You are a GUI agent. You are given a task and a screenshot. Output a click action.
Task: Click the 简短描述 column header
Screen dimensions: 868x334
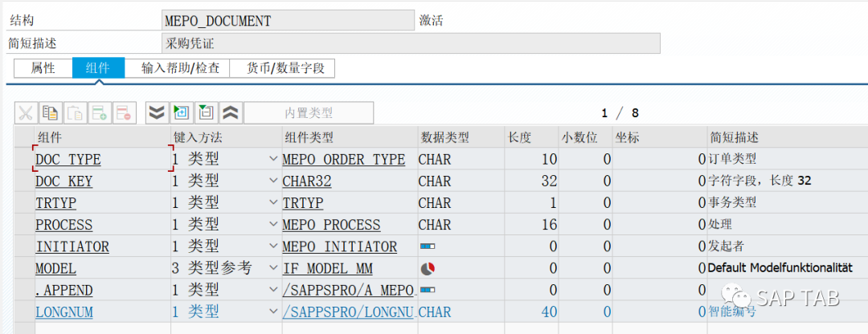click(x=788, y=137)
